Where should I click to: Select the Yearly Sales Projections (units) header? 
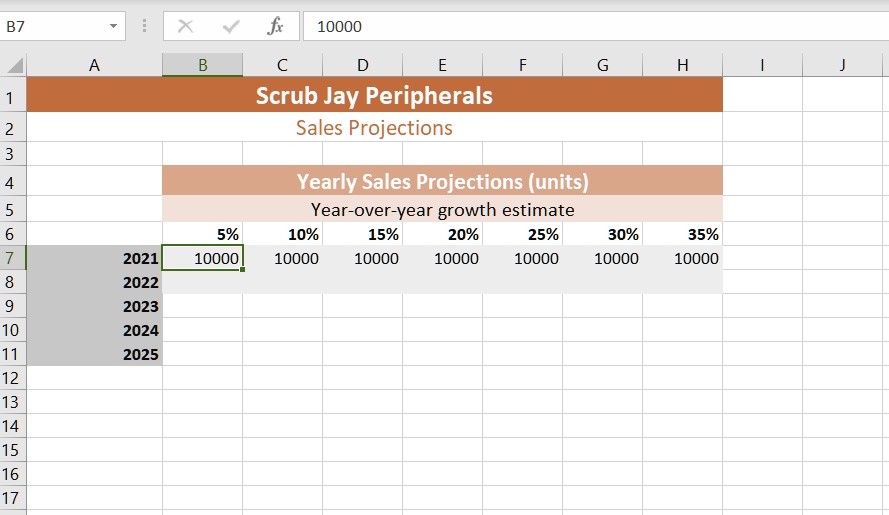(442, 181)
